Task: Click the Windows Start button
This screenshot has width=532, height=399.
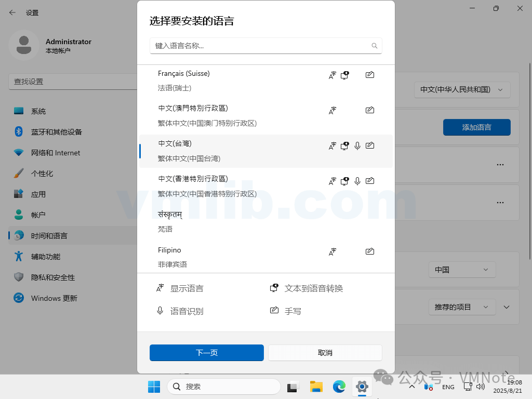Action: (154, 387)
